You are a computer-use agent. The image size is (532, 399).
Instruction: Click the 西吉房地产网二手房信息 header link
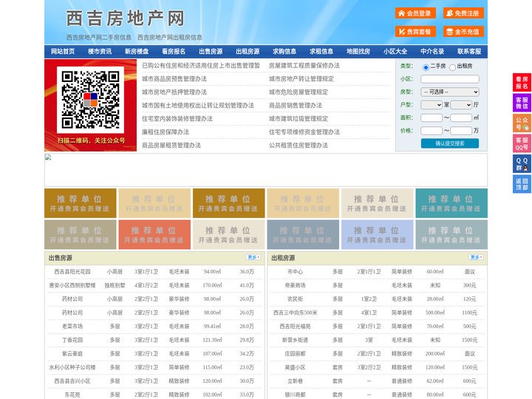pyautogui.click(x=99, y=38)
